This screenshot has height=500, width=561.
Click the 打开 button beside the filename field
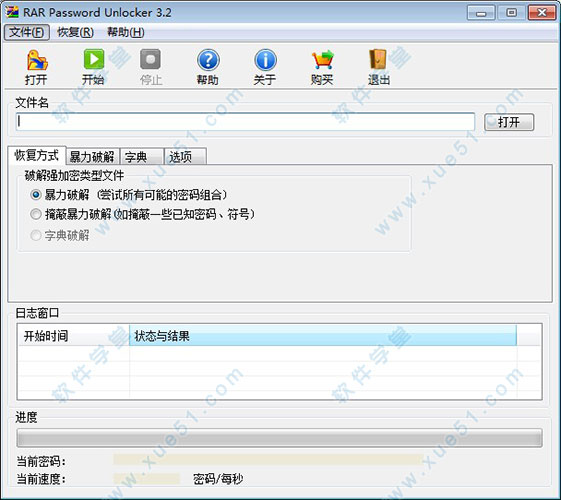click(509, 122)
